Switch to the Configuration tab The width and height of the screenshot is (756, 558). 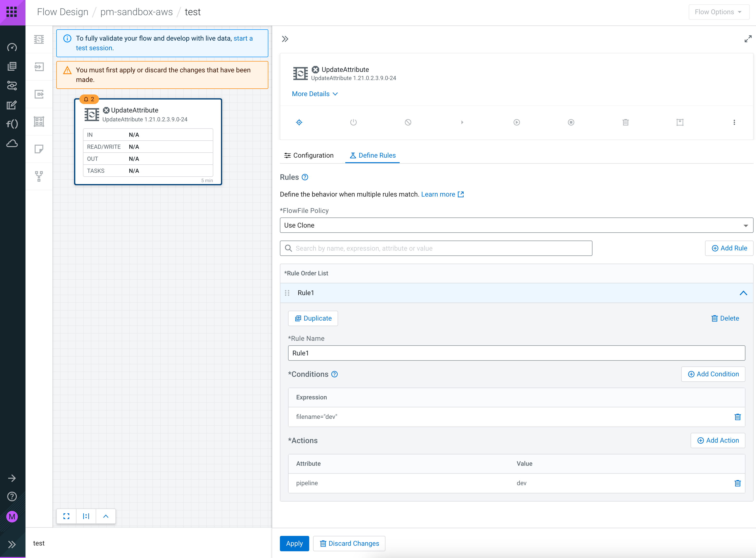tap(309, 155)
